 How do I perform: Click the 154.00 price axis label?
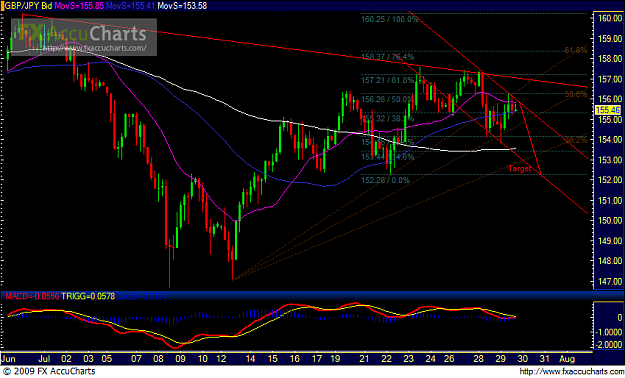(x=609, y=140)
